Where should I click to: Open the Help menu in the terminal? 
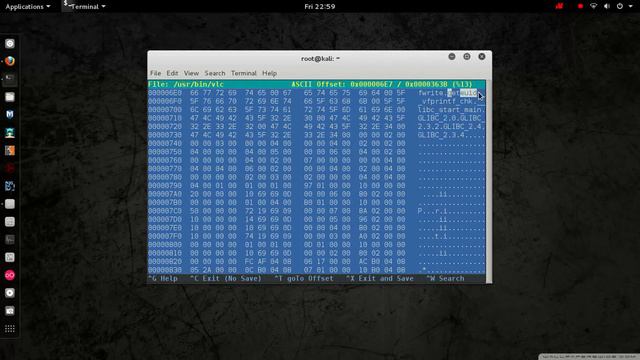point(269,73)
